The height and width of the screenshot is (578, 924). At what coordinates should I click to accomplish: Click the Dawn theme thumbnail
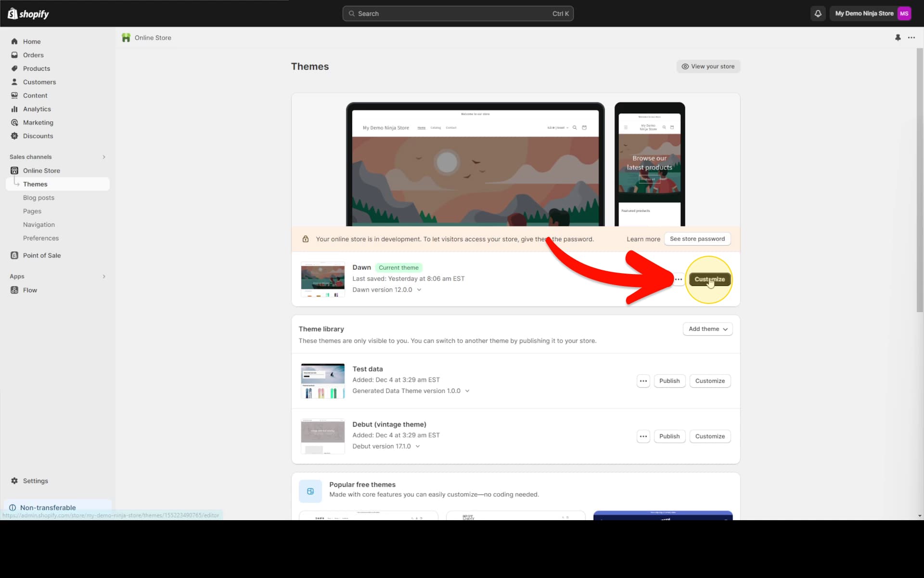[322, 279]
